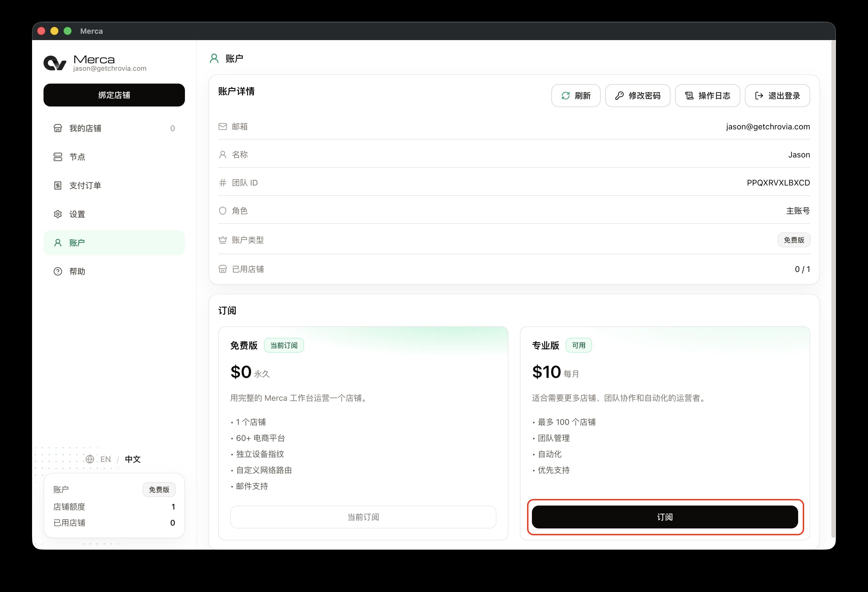Click the exit arrow icon in 退出登录 button
Image resolution: width=868 pixels, height=592 pixels.
click(759, 96)
